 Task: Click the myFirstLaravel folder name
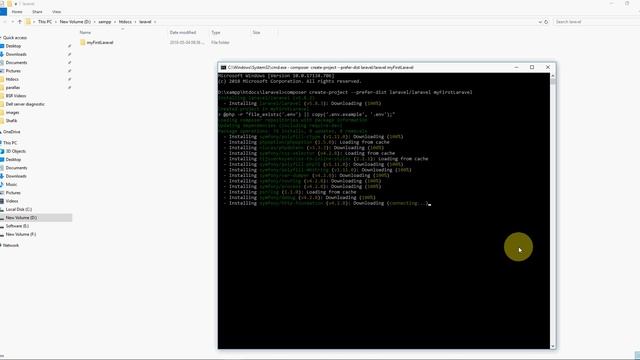100,42
